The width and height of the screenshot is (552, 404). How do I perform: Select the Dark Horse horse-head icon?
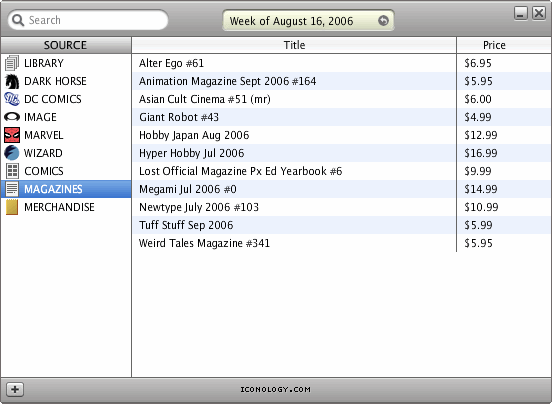(12, 81)
